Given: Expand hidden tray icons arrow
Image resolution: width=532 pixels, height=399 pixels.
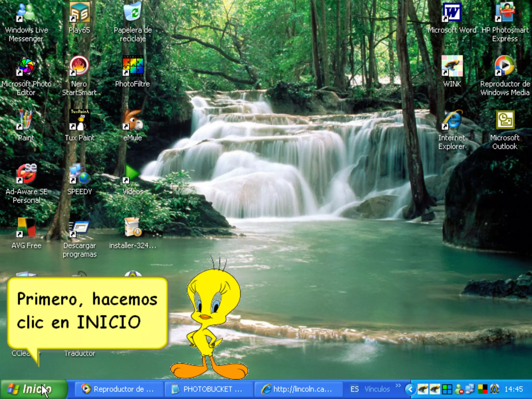Looking at the screenshot, I should [410, 389].
